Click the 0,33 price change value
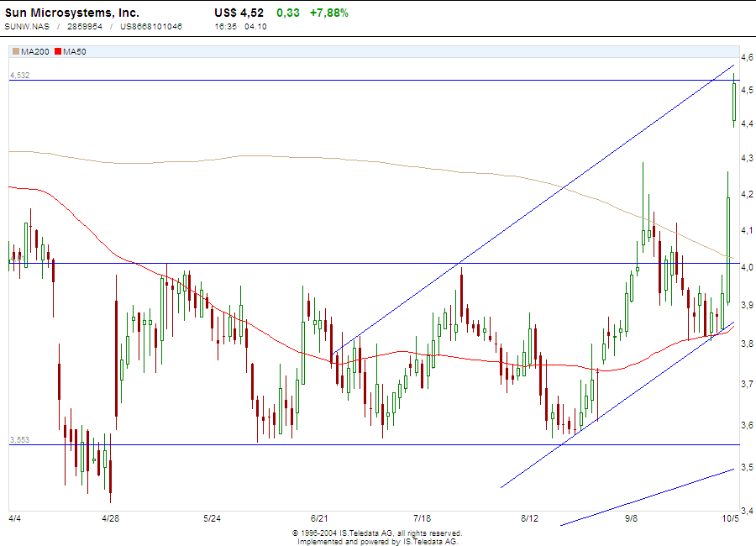 point(288,13)
